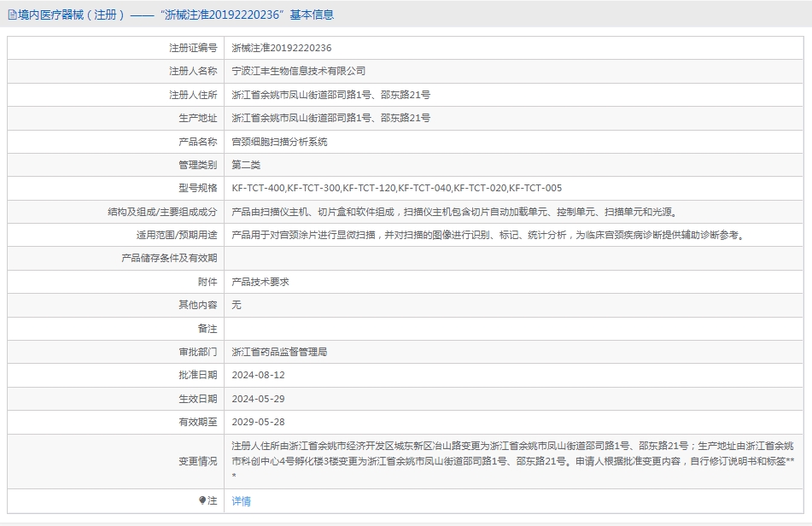Click the company name 宁波江丰生物信息技术有限公司
This screenshot has height=526, width=812.
pyautogui.click(x=299, y=71)
